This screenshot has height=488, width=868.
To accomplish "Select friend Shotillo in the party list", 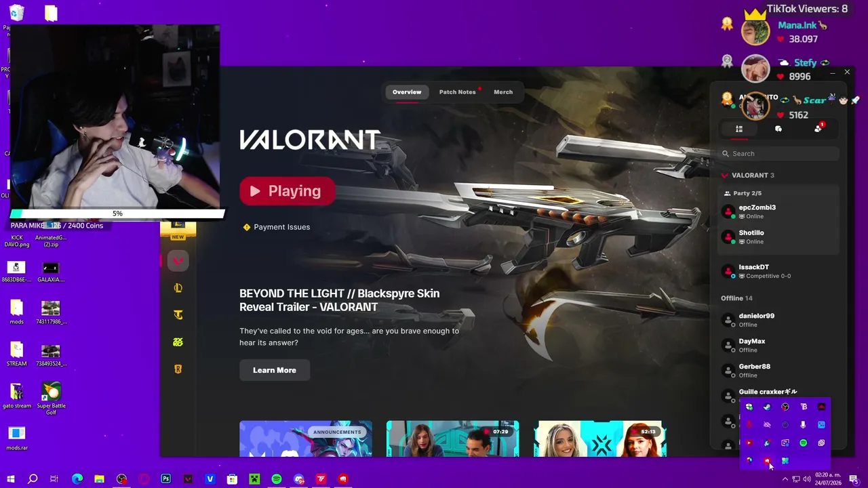I will [778, 237].
